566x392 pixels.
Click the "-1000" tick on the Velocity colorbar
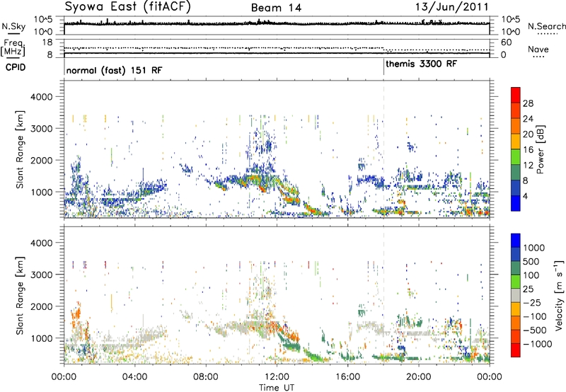click(x=537, y=344)
